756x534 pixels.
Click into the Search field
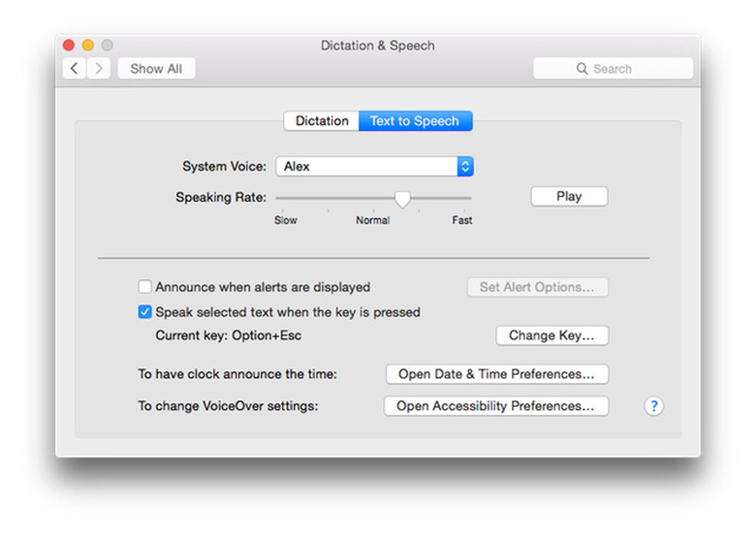613,69
